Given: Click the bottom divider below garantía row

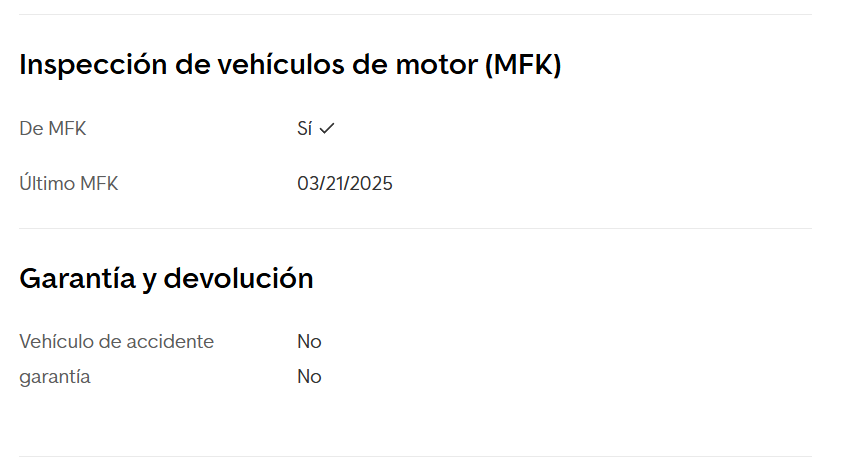Looking at the screenshot, I should pyautogui.click(x=415, y=457).
